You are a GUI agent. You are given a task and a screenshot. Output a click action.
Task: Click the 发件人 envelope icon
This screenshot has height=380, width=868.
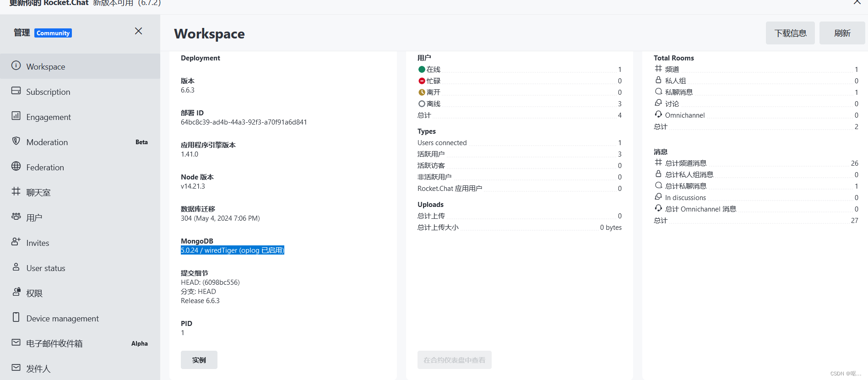[16, 368]
